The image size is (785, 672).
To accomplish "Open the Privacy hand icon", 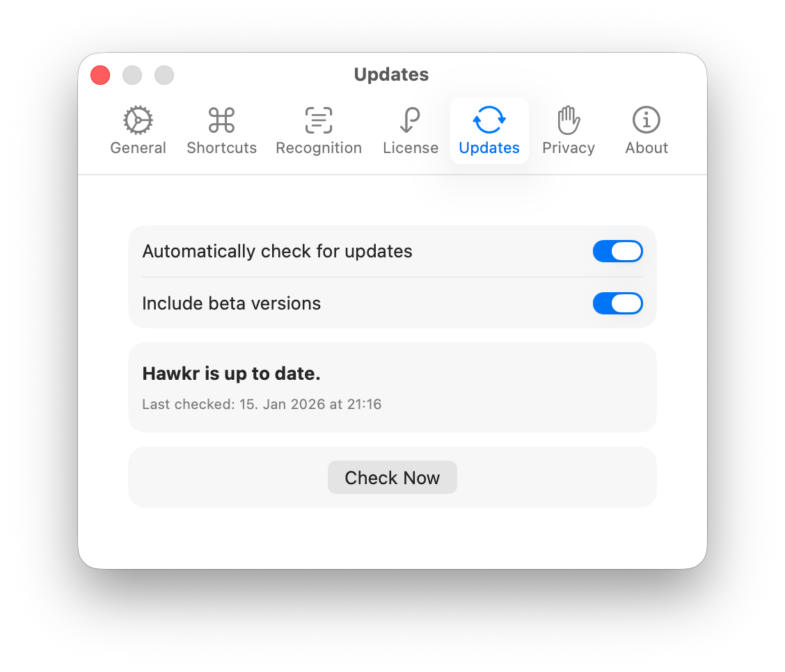I will [569, 120].
